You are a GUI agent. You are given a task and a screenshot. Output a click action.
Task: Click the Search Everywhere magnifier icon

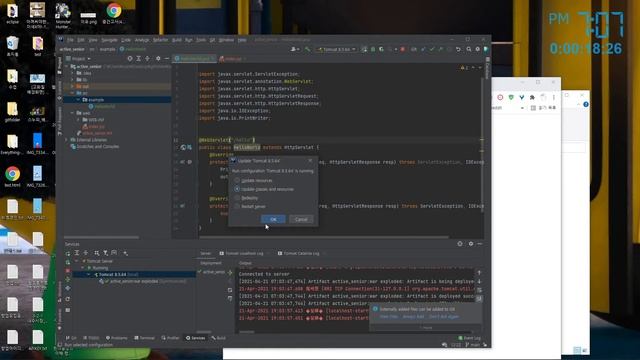click(469, 49)
